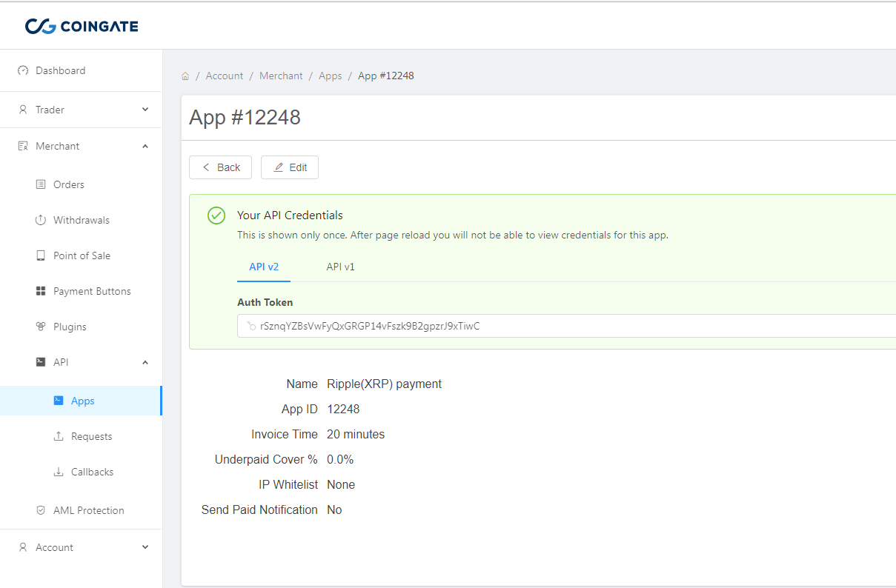Click the IP Whitelist None value
Image resolution: width=896 pixels, height=588 pixels.
341,484
